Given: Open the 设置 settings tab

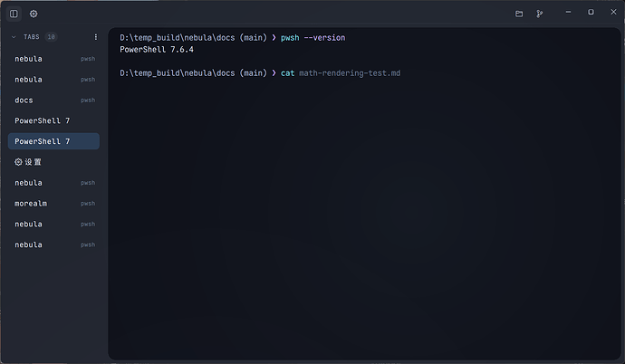Looking at the screenshot, I should coord(53,162).
